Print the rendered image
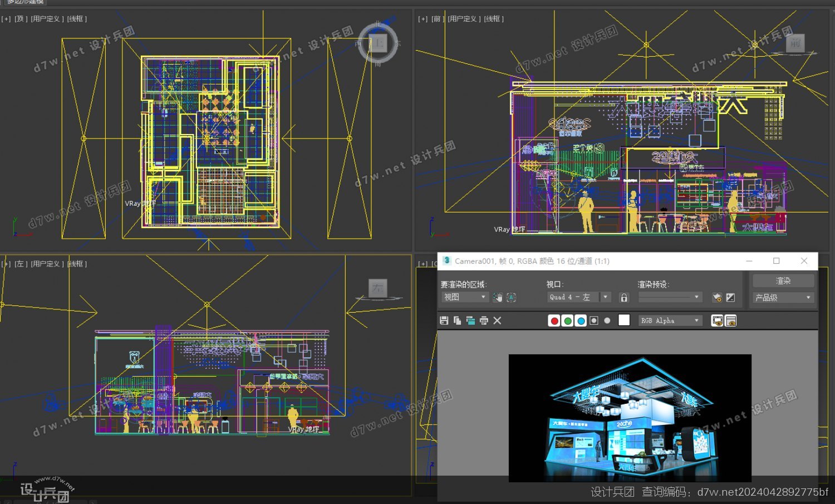 pos(484,320)
